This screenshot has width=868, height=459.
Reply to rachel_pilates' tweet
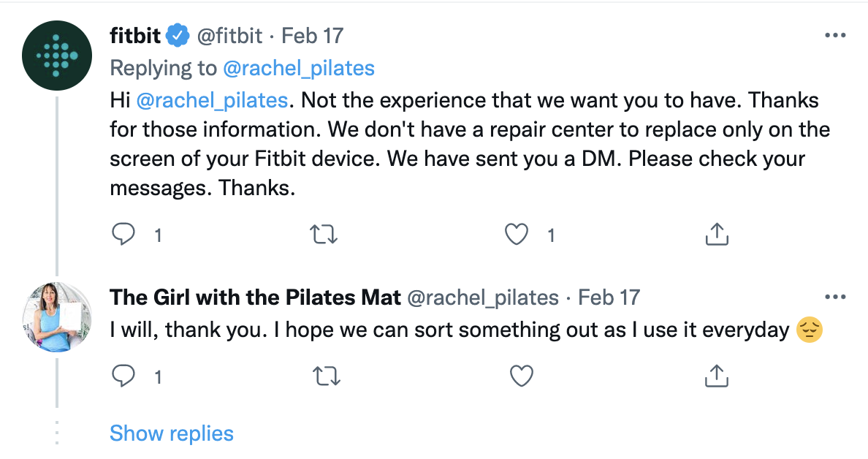124,376
